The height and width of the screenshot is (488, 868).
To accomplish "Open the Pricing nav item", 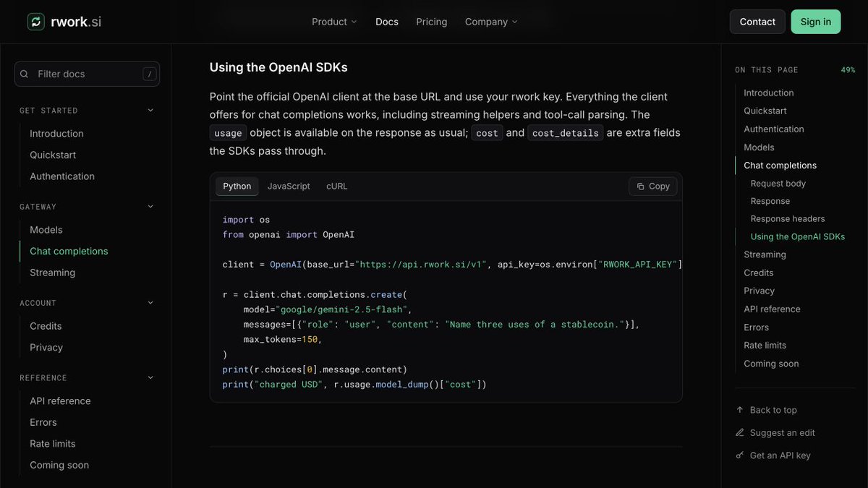I will click(432, 22).
